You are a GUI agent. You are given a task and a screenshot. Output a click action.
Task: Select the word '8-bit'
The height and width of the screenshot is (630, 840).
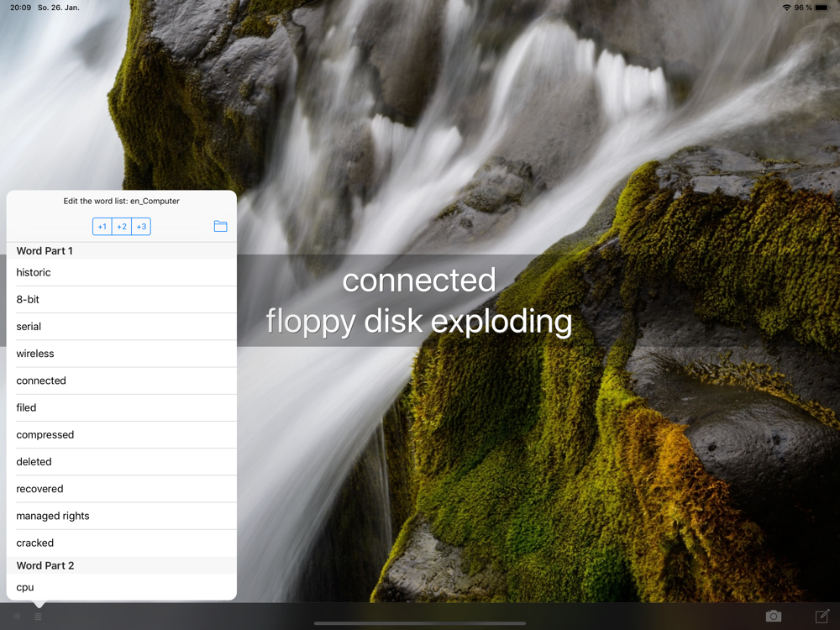point(122,300)
